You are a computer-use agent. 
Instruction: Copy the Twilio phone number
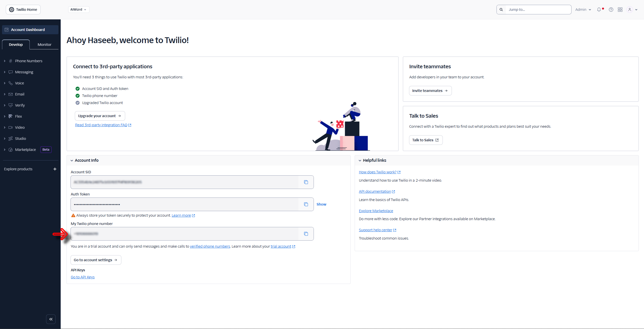pos(306,234)
